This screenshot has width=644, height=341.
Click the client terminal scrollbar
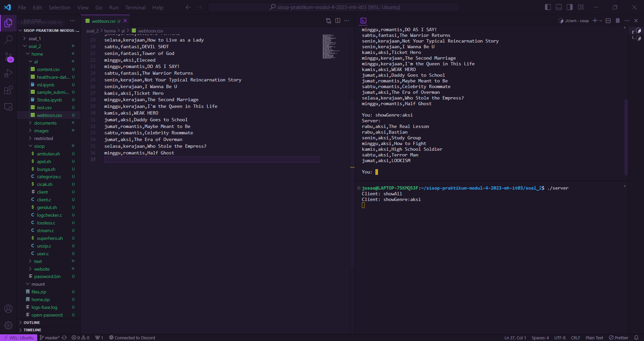(x=626, y=137)
